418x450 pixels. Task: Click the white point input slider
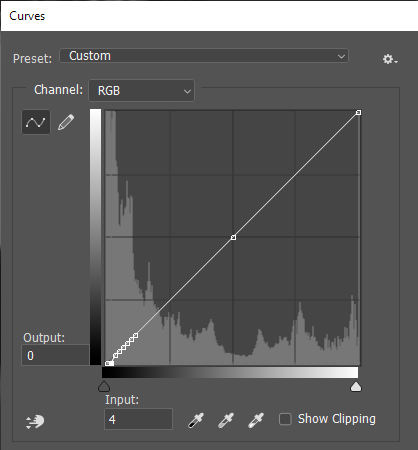pos(356,386)
